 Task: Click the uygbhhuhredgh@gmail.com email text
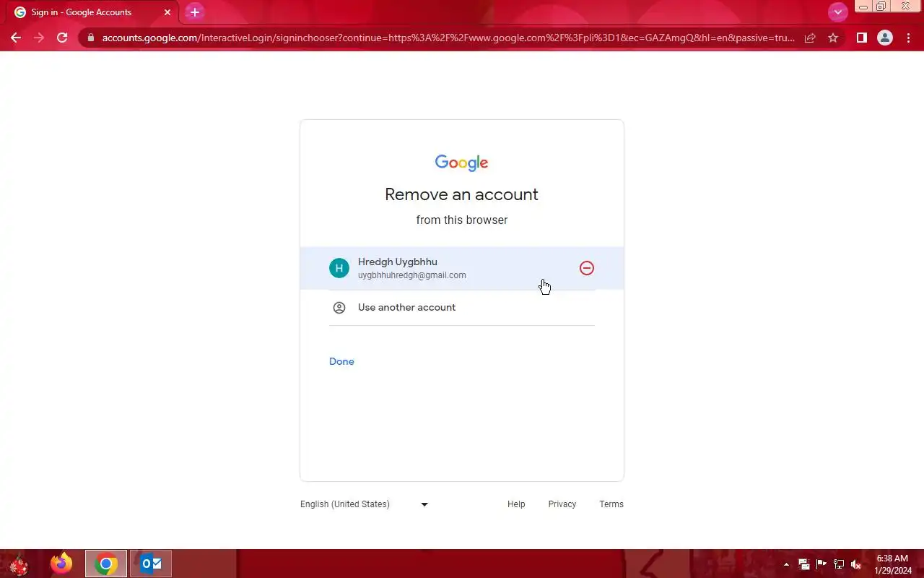pos(412,275)
